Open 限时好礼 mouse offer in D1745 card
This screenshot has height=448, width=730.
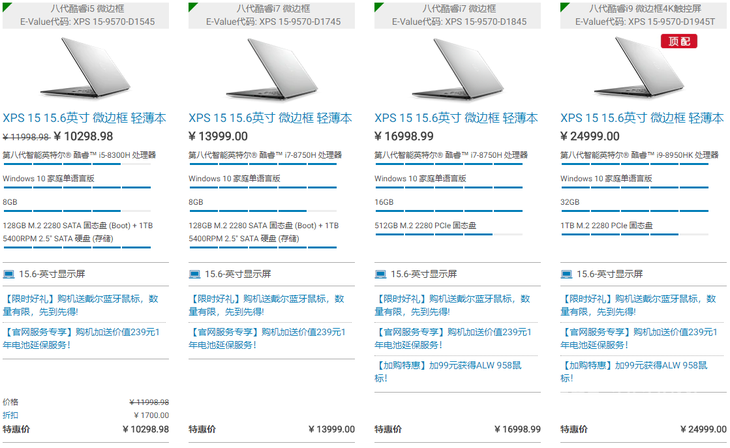point(266,305)
